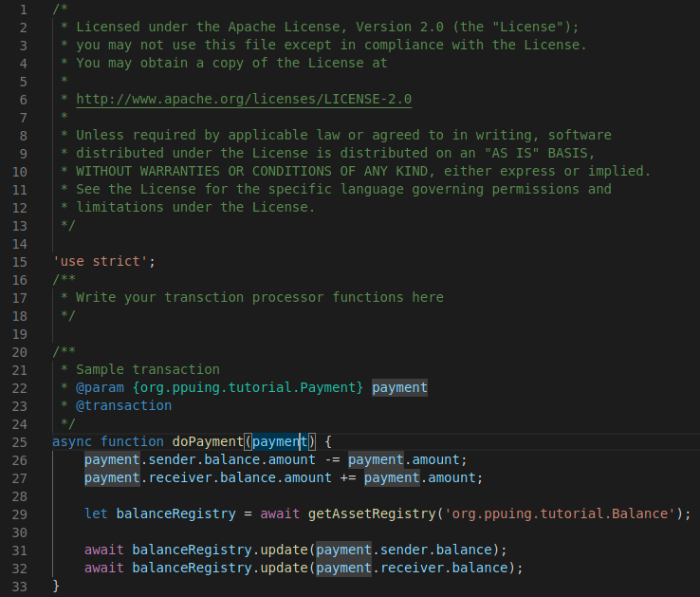Click 'Write your transction processor functions here' comment
The image size is (700, 597).
[260, 298]
